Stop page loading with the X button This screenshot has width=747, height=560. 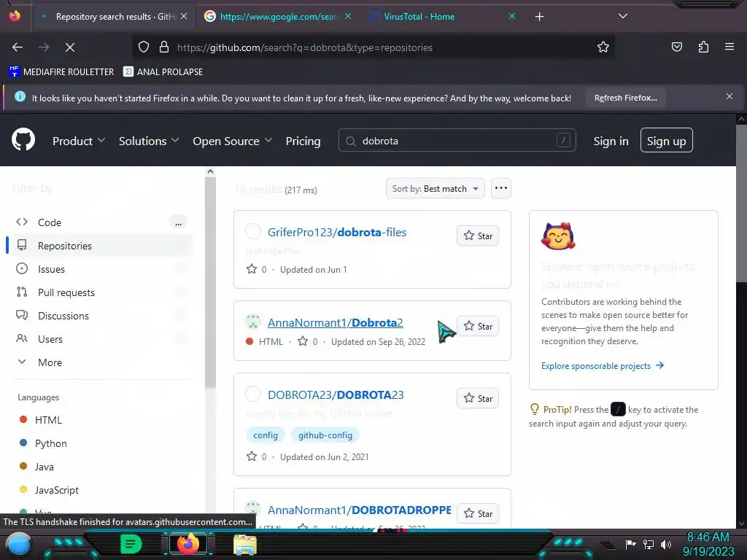click(70, 47)
